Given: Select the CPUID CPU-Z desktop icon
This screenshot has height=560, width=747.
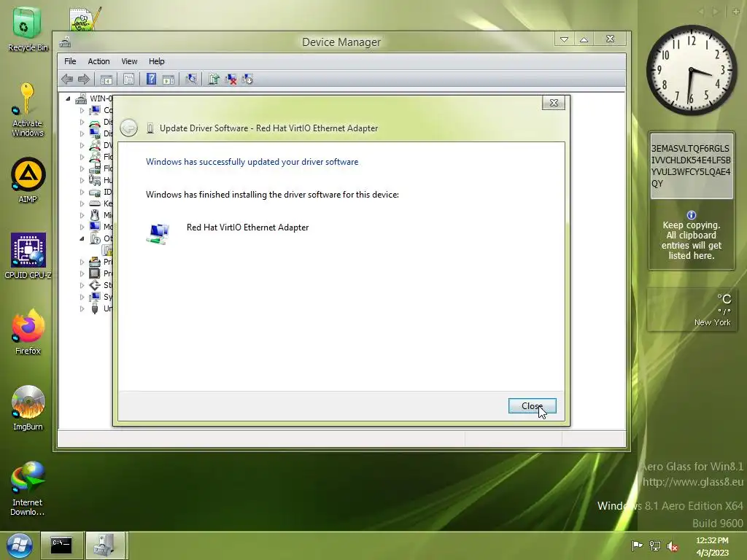Looking at the screenshot, I should coord(28,256).
